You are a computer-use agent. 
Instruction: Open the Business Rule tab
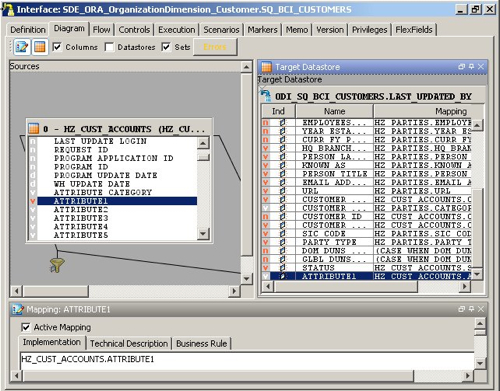tap(202, 343)
